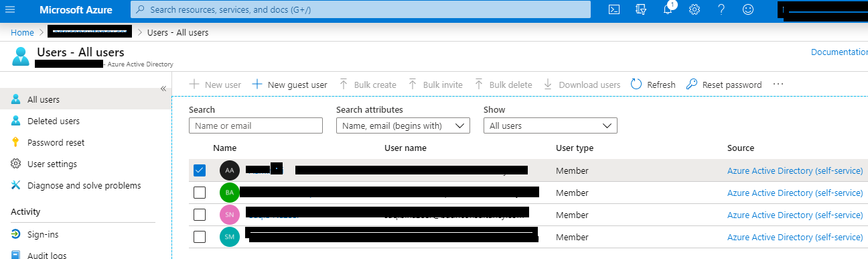Click the SN user avatar

(x=230, y=215)
